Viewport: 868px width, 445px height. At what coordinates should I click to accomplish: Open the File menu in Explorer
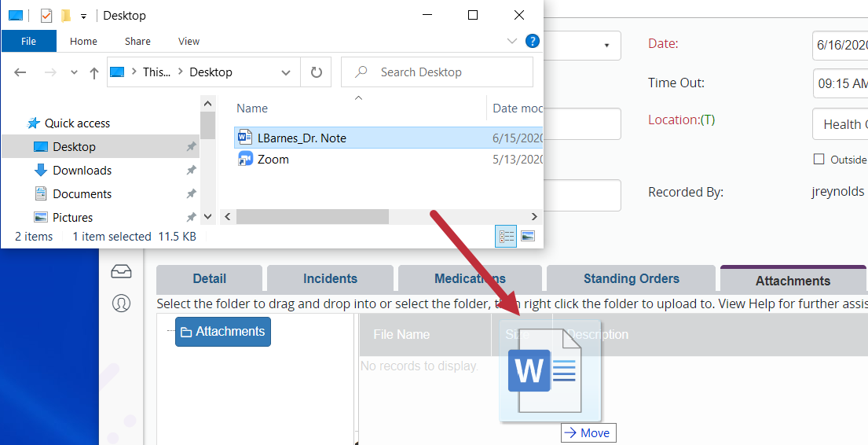point(28,41)
